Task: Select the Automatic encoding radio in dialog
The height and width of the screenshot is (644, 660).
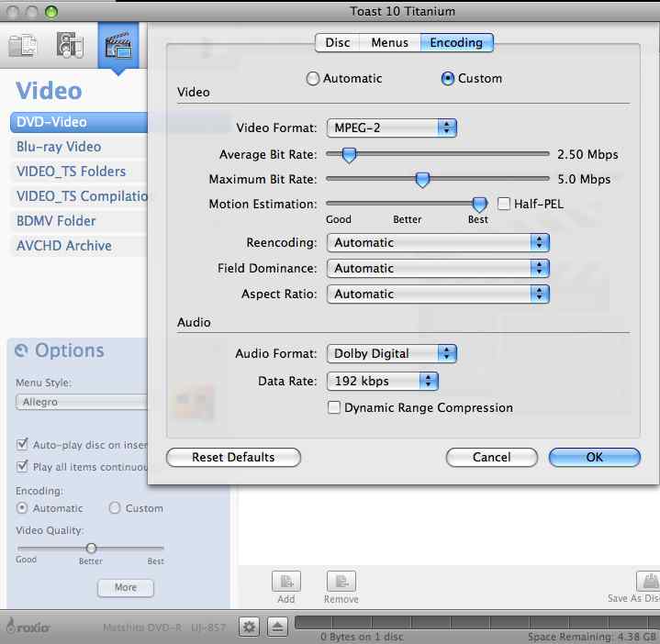Action: coord(313,79)
